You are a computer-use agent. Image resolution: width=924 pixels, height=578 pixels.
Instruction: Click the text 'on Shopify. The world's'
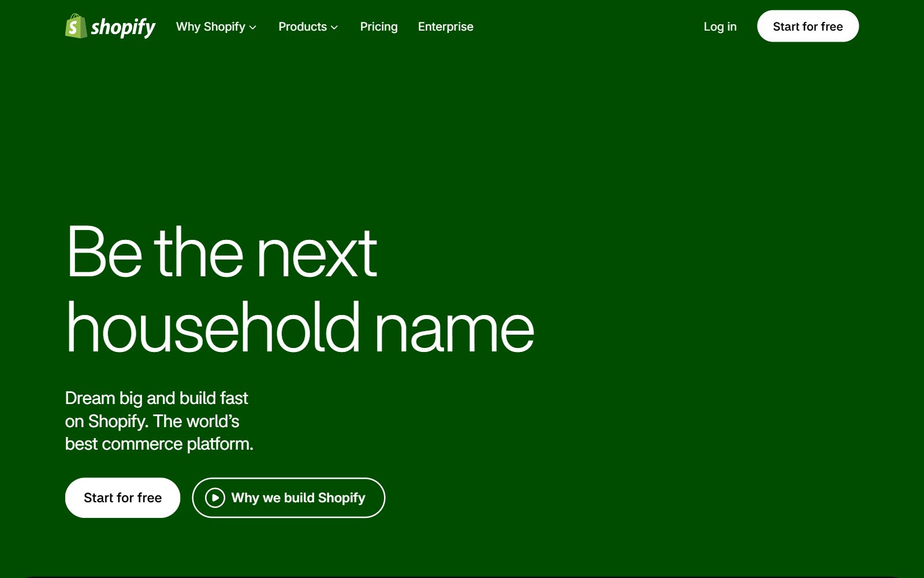tap(152, 421)
